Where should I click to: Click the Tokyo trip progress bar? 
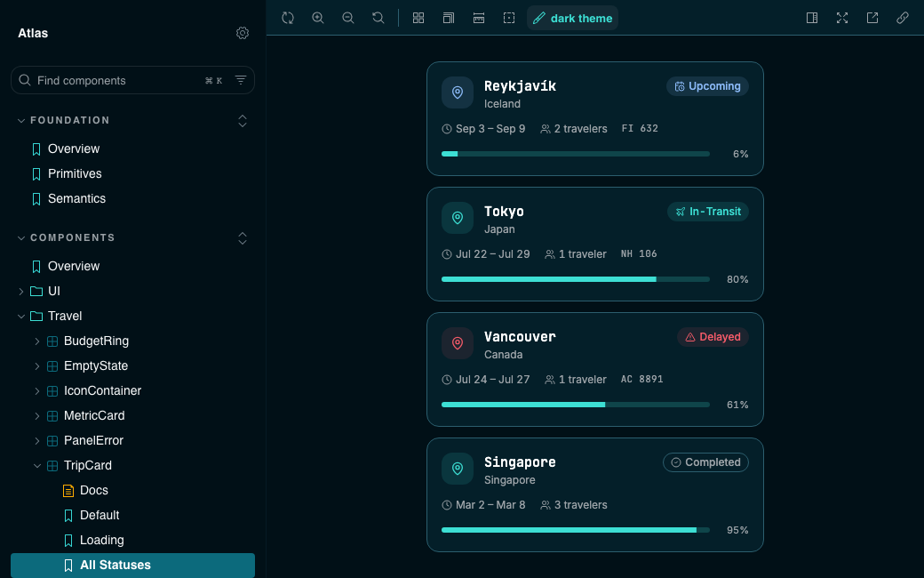pos(575,279)
